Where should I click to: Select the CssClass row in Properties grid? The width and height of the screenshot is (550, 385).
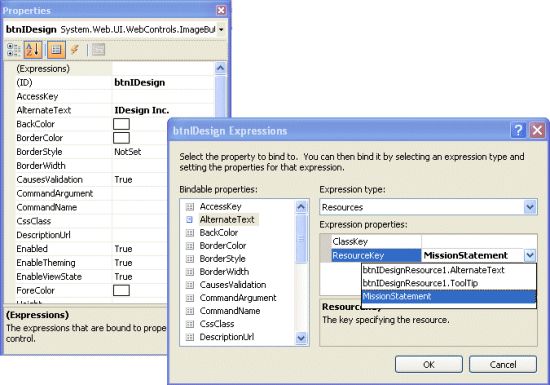(x=91, y=221)
